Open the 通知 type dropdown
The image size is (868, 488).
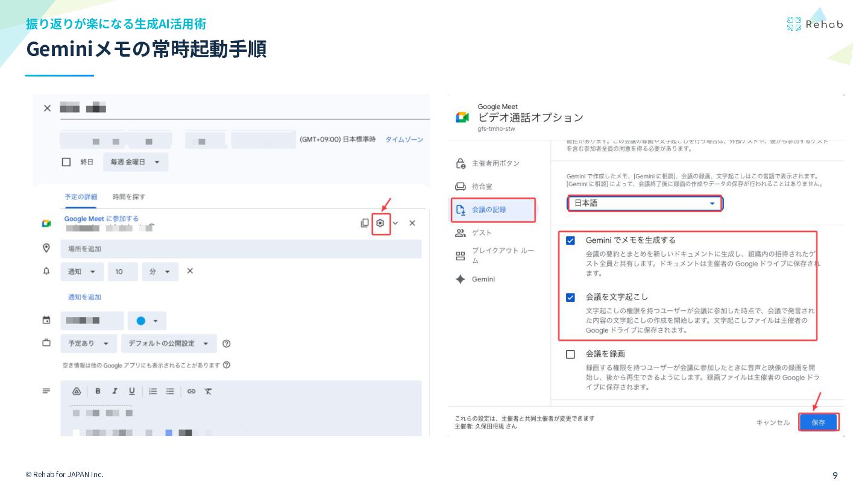(x=82, y=272)
